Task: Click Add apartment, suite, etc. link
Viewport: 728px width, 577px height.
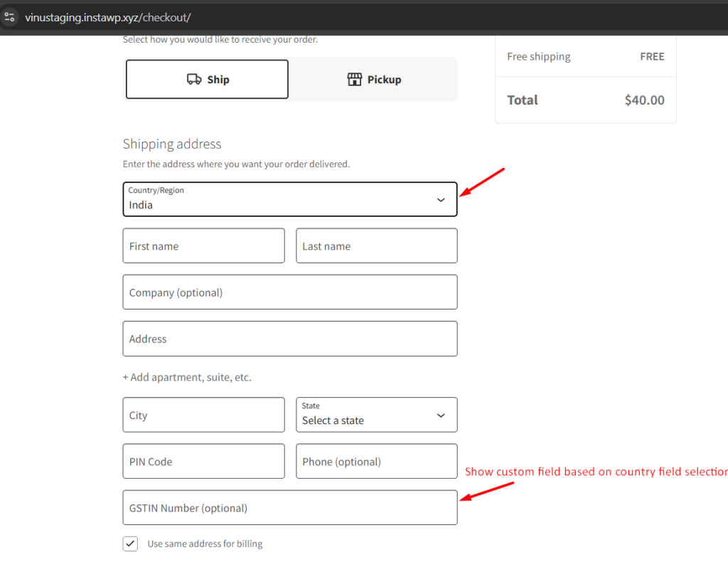Action: (187, 377)
